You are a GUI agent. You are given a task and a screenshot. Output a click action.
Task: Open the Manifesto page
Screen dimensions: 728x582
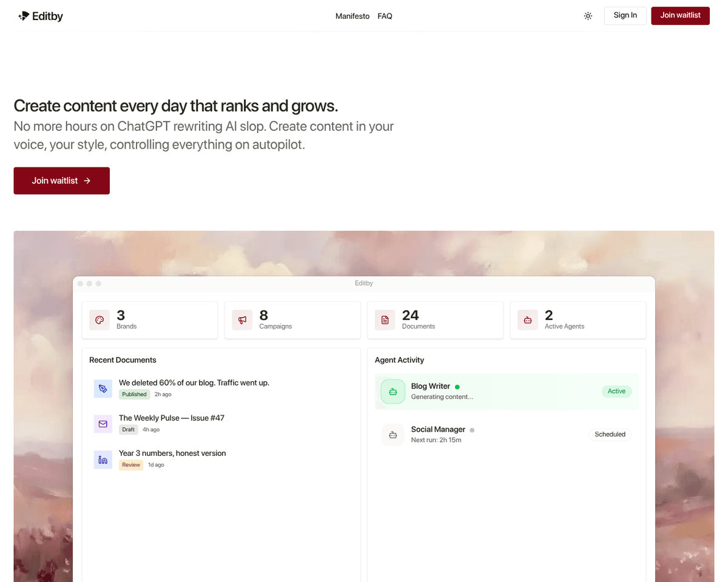[x=352, y=16]
